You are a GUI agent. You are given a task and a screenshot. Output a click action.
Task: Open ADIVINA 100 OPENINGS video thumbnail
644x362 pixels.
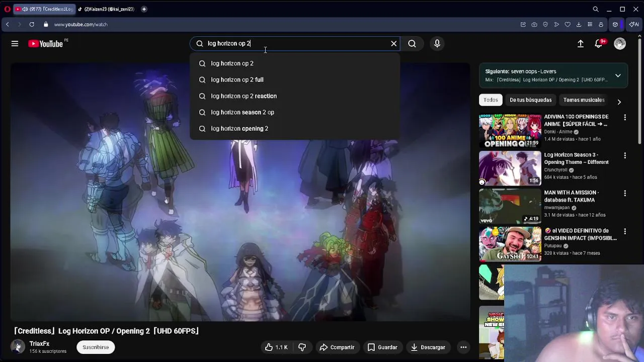[510, 130]
